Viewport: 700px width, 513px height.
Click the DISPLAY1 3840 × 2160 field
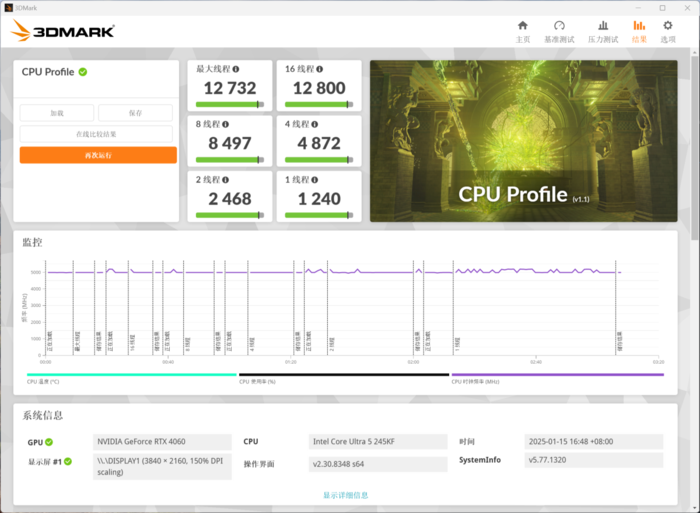pos(162,466)
